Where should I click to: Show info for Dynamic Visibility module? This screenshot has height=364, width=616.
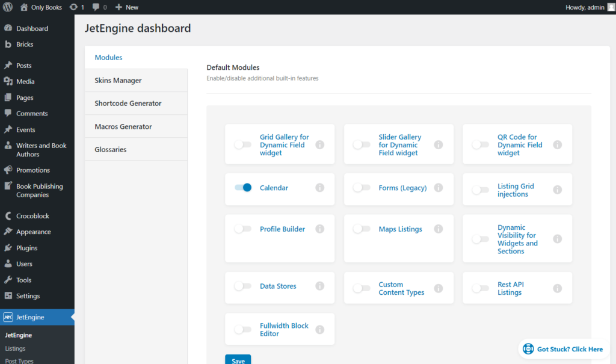(x=558, y=239)
